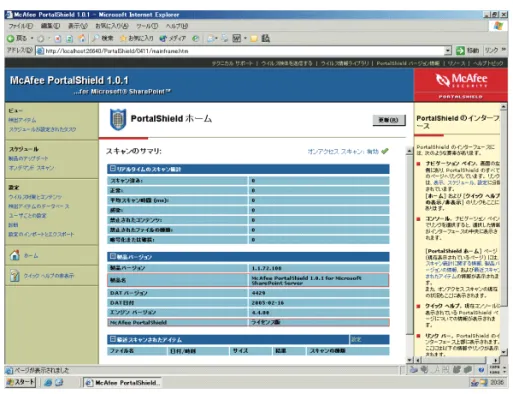The image size is (513, 394).
Task: Open the address bar dropdown arrow
Action: point(448,51)
